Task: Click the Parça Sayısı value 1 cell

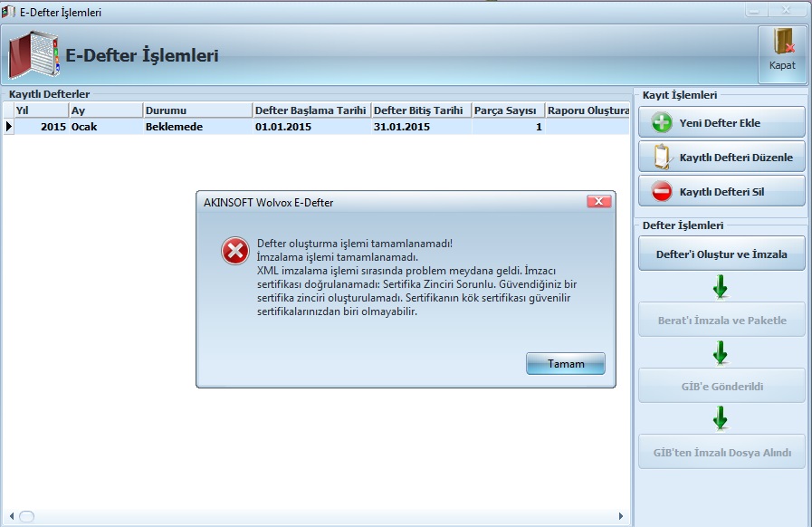Action: 508,127
